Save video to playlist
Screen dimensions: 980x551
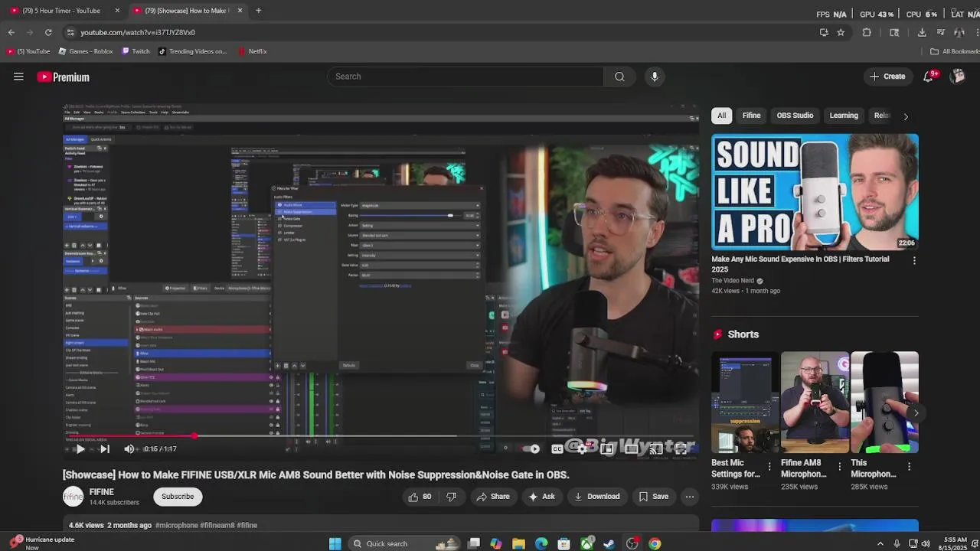(x=654, y=497)
